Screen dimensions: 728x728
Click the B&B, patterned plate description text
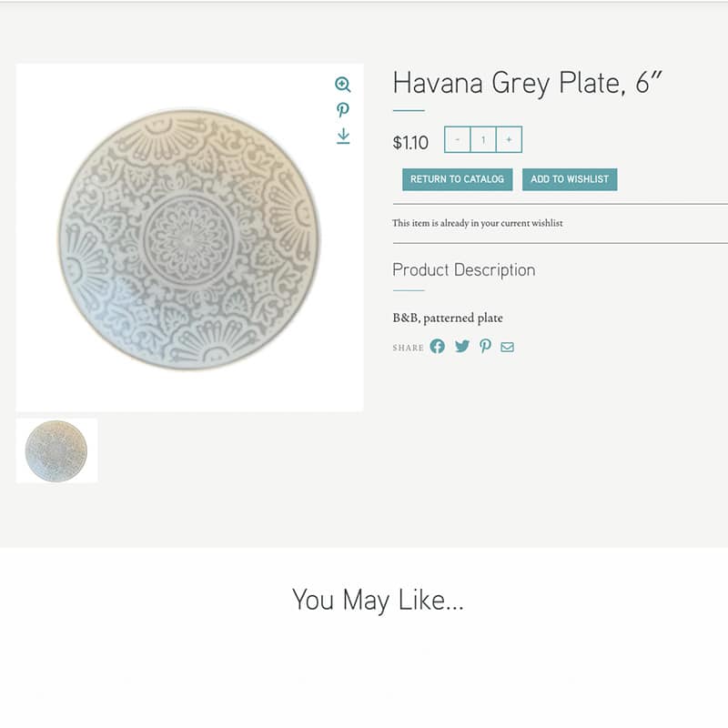pyautogui.click(x=448, y=318)
